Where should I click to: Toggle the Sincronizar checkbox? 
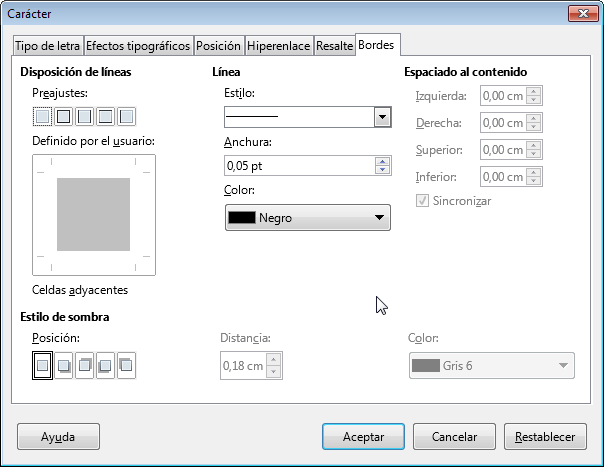coord(423,201)
